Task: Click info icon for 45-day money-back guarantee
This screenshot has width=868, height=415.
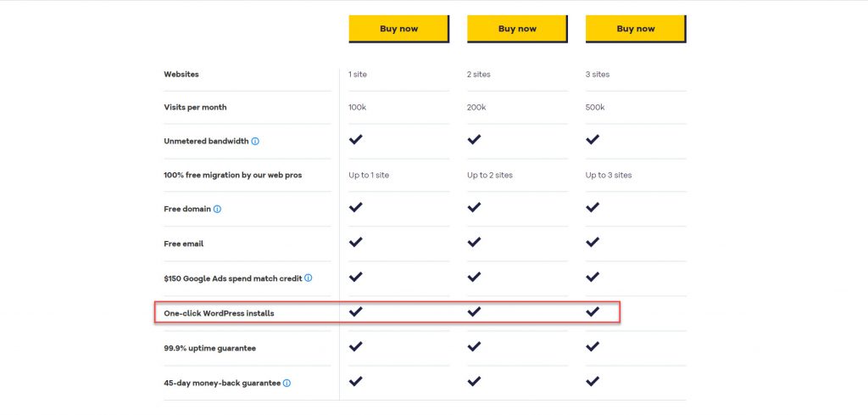Action: point(287,383)
